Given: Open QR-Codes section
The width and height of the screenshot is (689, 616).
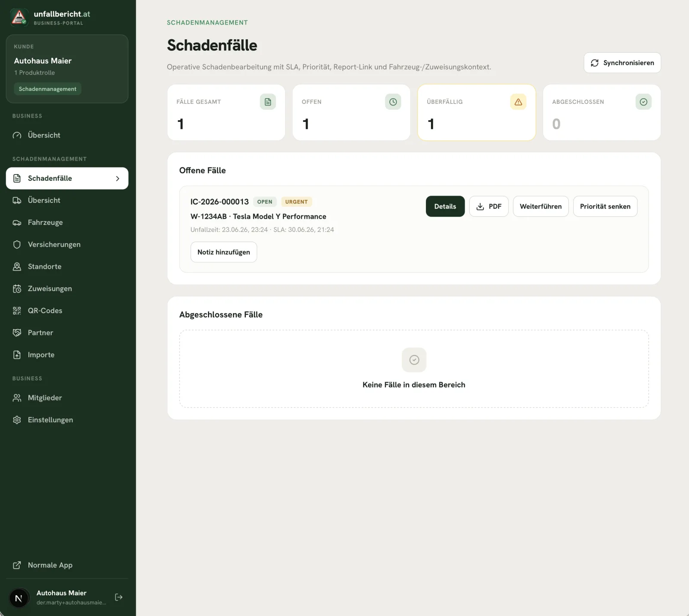Looking at the screenshot, I should click(67, 311).
